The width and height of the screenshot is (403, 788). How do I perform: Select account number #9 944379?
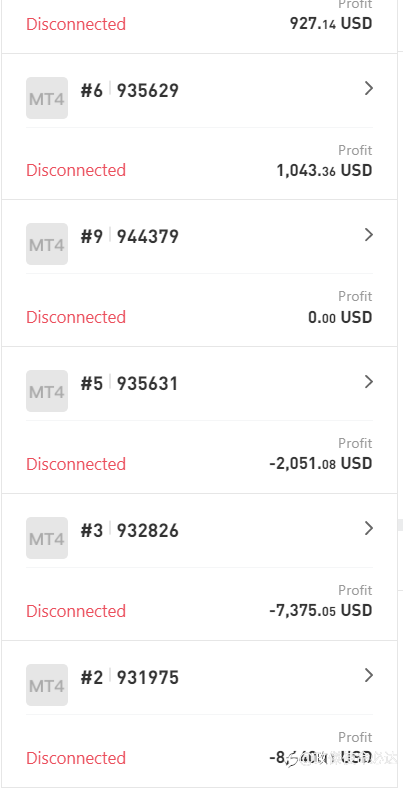(130, 237)
